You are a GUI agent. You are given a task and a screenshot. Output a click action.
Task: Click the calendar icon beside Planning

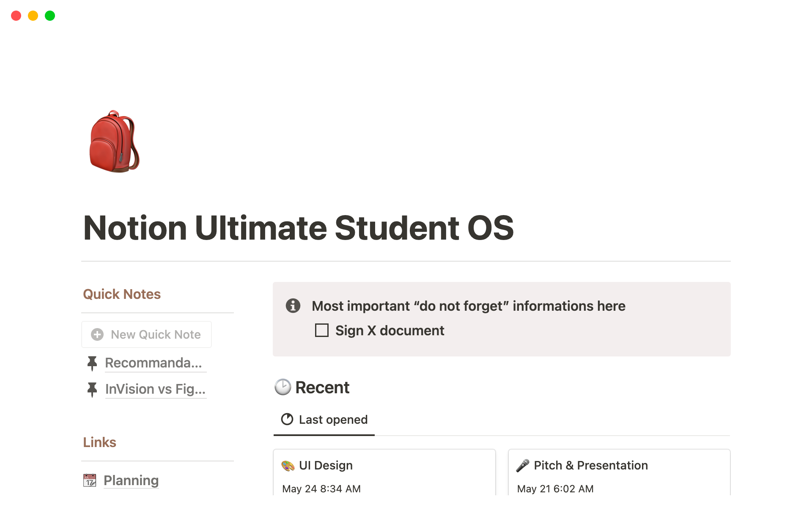pos(90,480)
